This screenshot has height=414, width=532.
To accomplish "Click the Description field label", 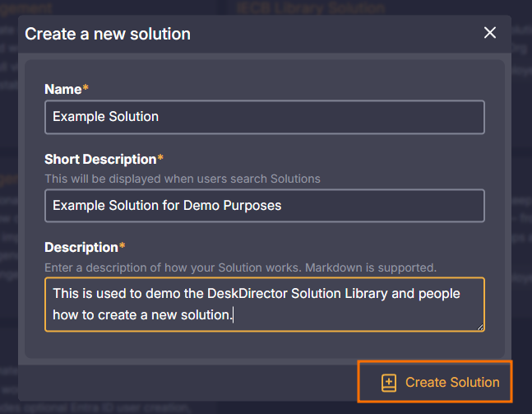I will [x=81, y=247].
